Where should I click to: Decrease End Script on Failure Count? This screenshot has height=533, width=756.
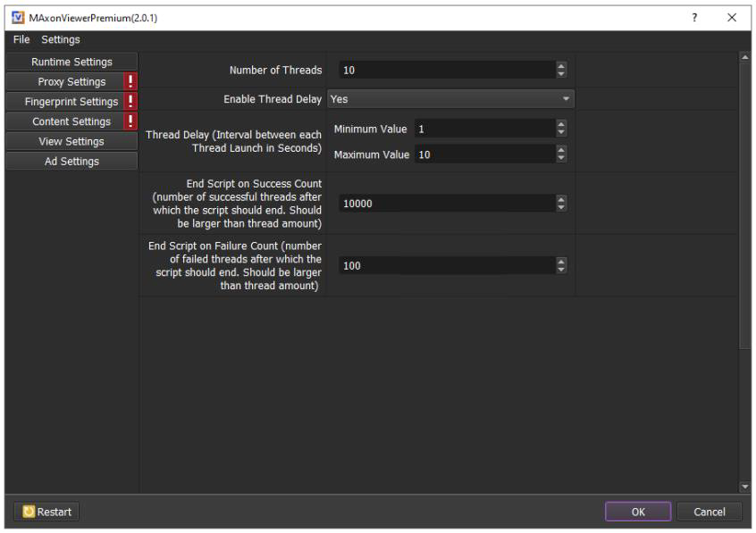click(x=561, y=270)
